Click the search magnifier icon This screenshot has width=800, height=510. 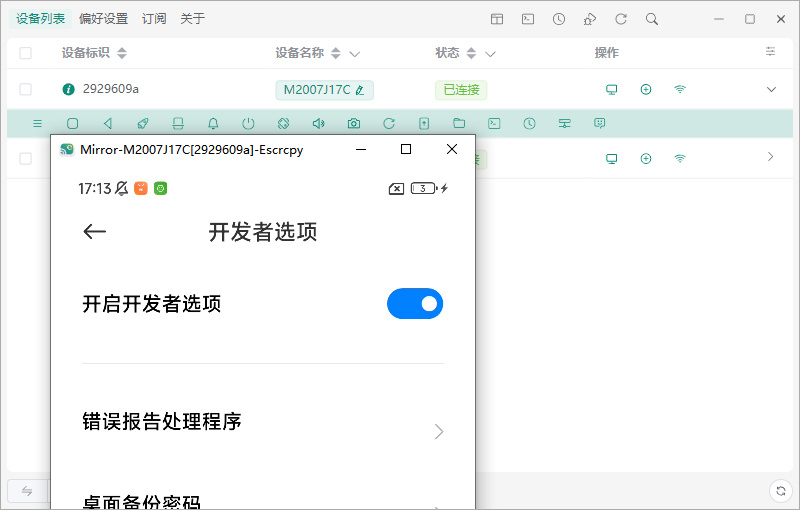point(652,19)
